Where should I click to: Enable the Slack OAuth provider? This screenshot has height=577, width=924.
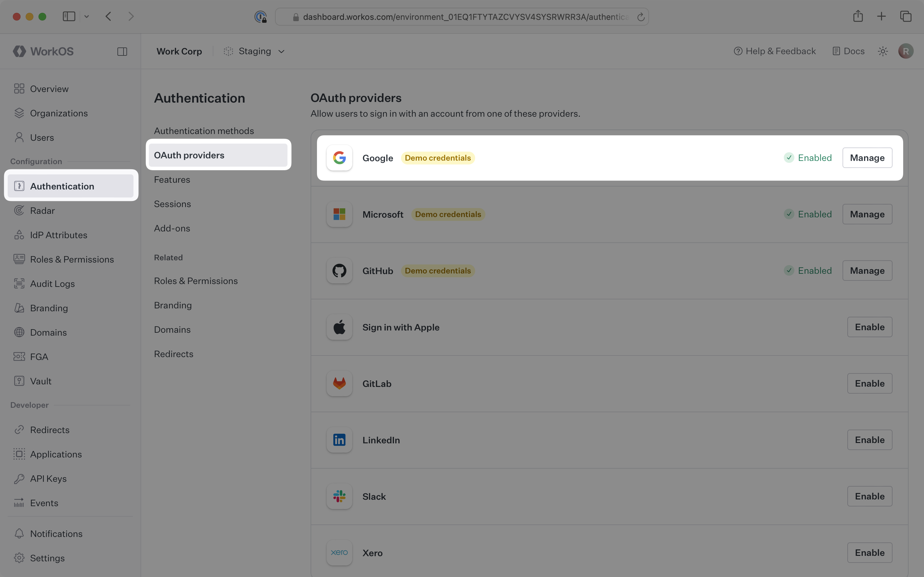point(869,496)
